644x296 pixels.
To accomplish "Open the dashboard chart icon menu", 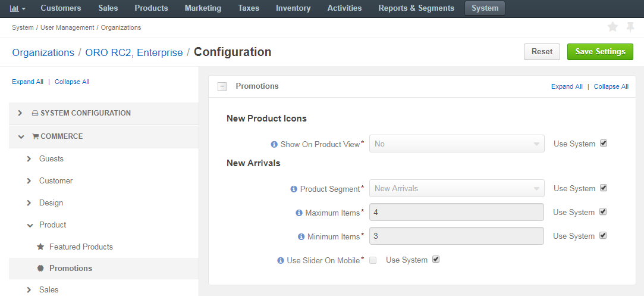I will (x=17, y=8).
